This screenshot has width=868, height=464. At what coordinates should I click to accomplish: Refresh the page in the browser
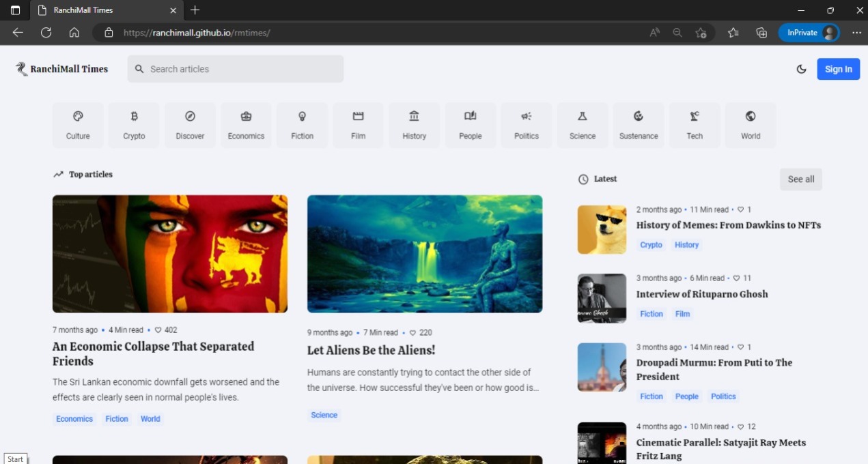click(46, 33)
